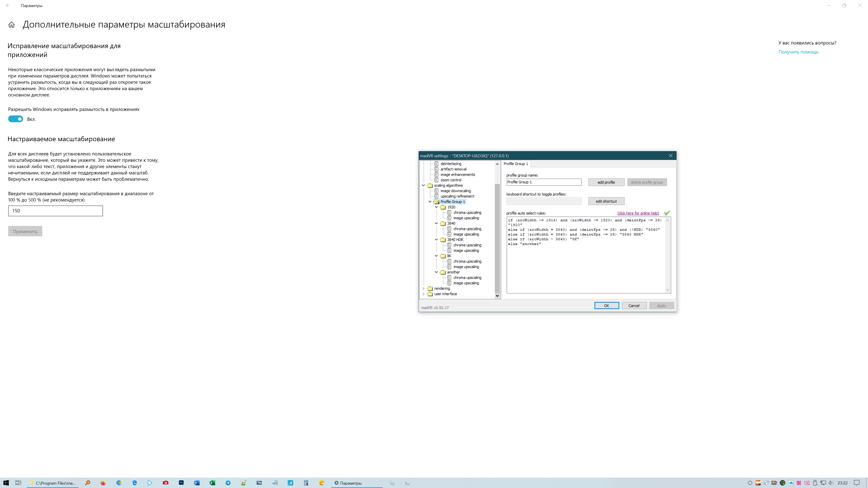
Task: Open Telegram from the taskbar
Action: coord(228,483)
